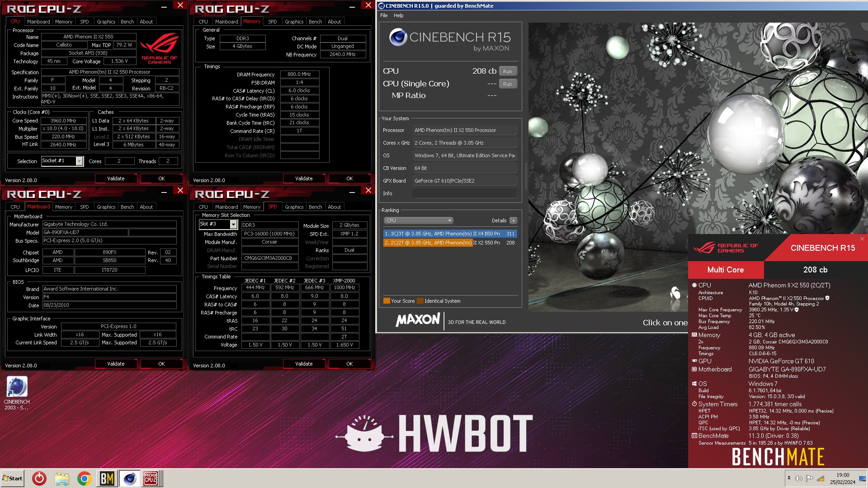
Task: Open the Help menu in Cinebench
Action: pos(398,15)
